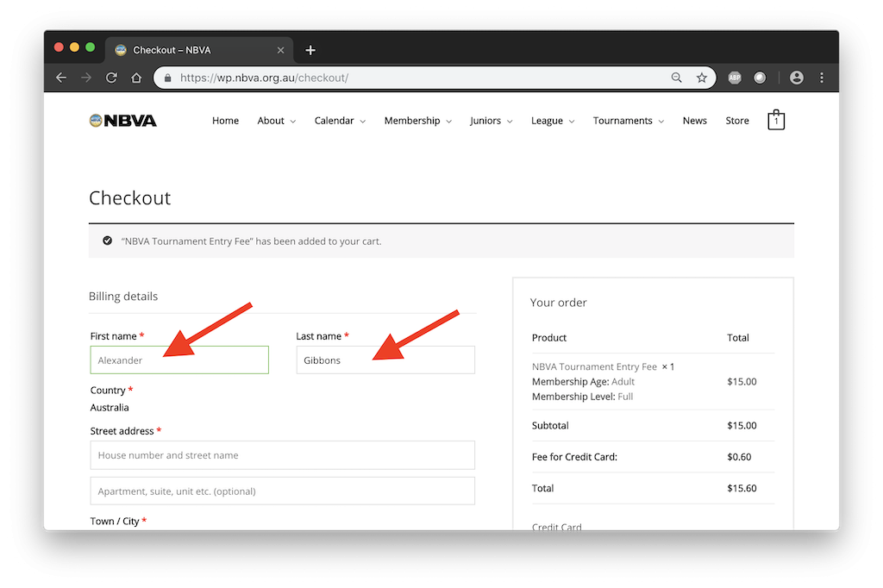Click the Membership Level: Full text
This screenshot has width=883, height=588.
coord(582,397)
